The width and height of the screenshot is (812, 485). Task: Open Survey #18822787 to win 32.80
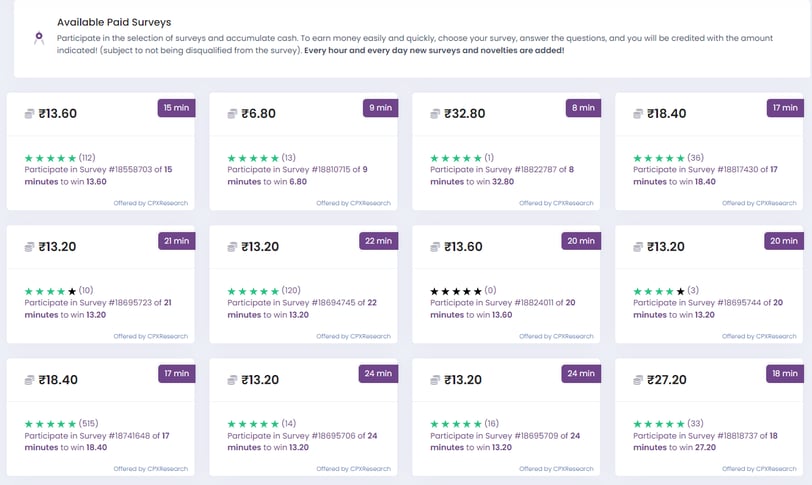click(x=502, y=175)
